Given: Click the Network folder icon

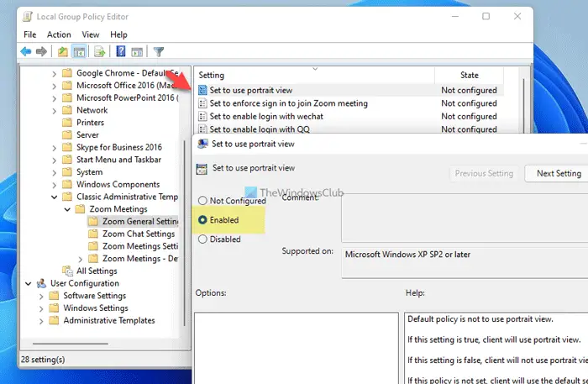Looking at the screenshot, I should point(67,110).
